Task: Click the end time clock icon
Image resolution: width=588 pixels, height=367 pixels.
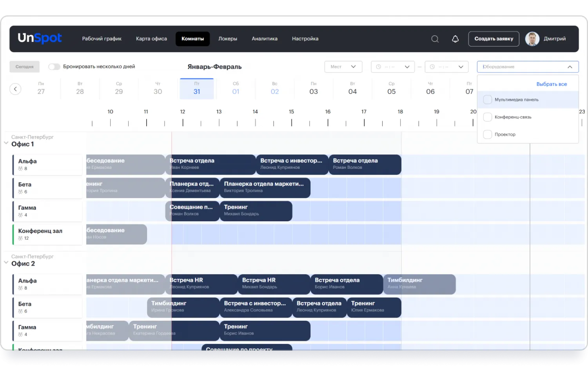Action: (x=432, y=67)
